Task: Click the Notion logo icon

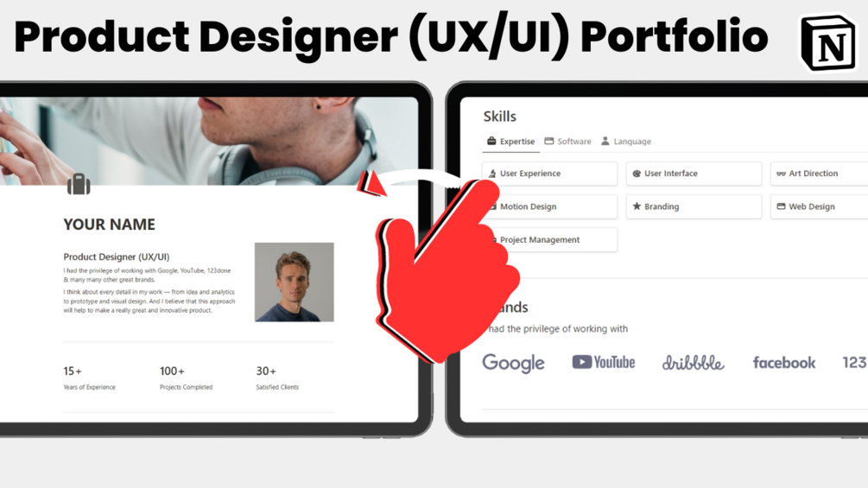Action: click(x=827, y=42)
